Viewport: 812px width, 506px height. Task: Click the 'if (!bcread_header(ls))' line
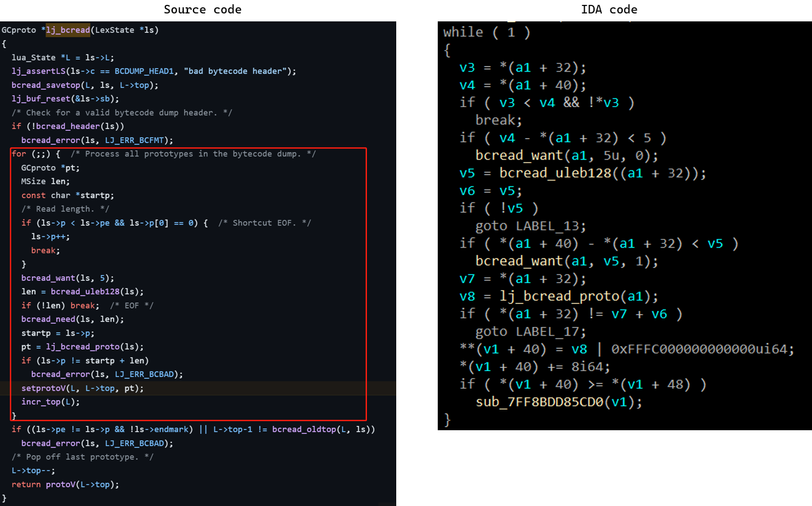68,126
